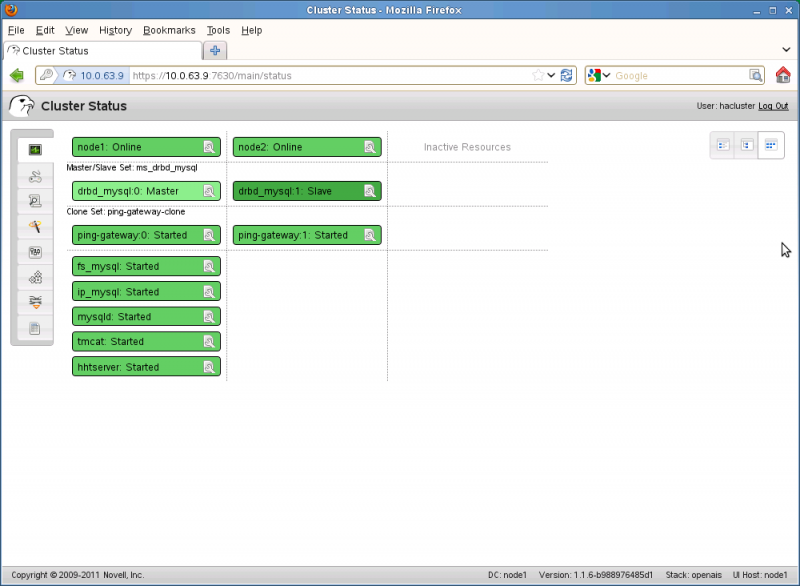The width and height of the screenshot is (800, 586).
Task: Open details icon for ping-gateway:1
Action: pyautogui.click(x=369, y=235)
